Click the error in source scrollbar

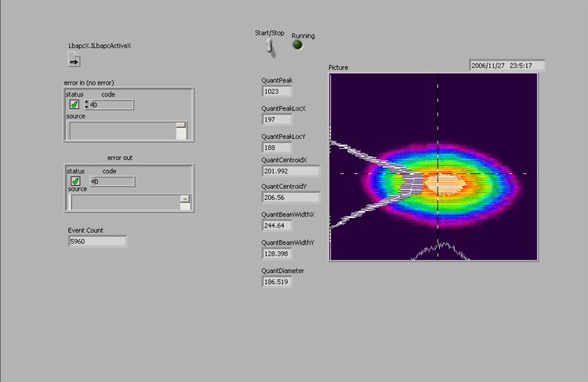pos(181,130)
